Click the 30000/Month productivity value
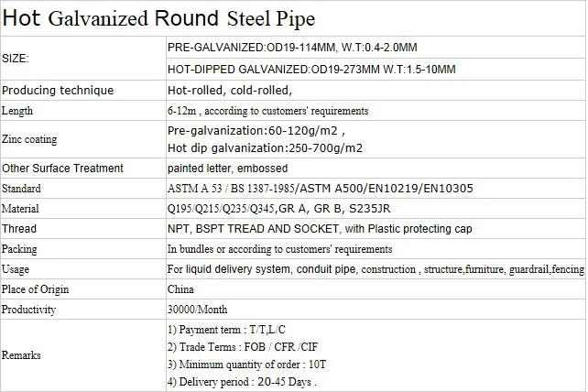The width and height of the screenshot is (588, 392). (x=198, y=310)
